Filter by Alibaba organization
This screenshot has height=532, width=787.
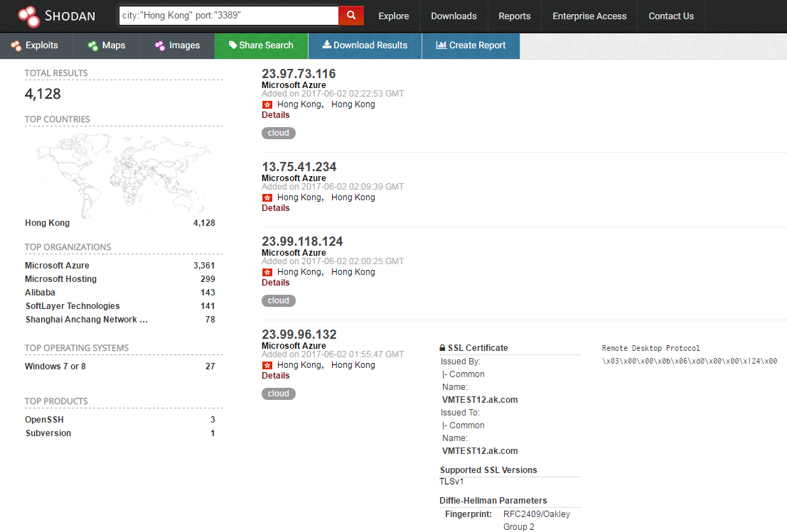pos(40,293)
